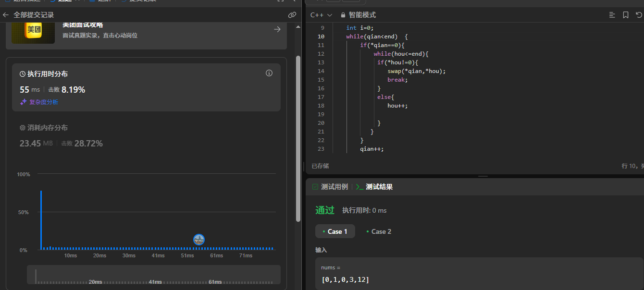Select Case 2
This screenshot has height=290, width=644.
379,231
